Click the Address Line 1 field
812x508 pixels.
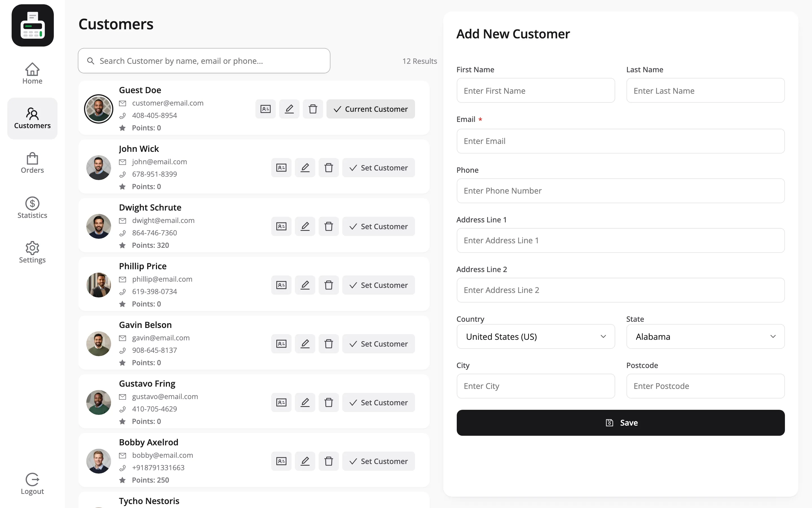(620, 240)
